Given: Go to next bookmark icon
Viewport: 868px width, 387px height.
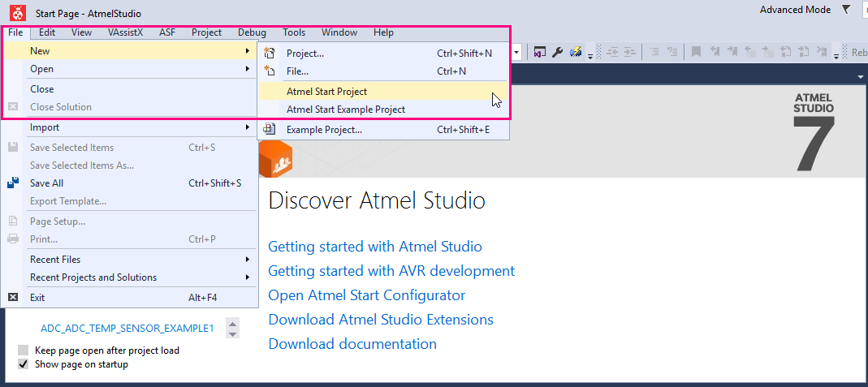Looking at the screenshot, I should (x=732, y=52).
